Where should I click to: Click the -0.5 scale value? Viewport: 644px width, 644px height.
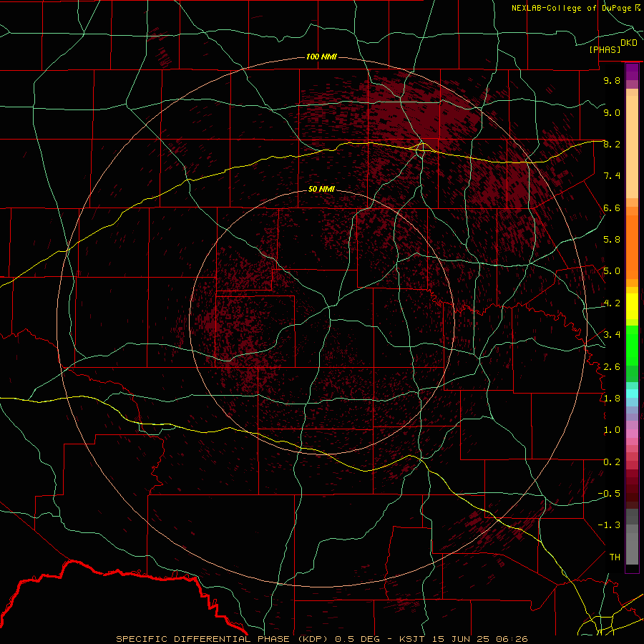point(609,494)
